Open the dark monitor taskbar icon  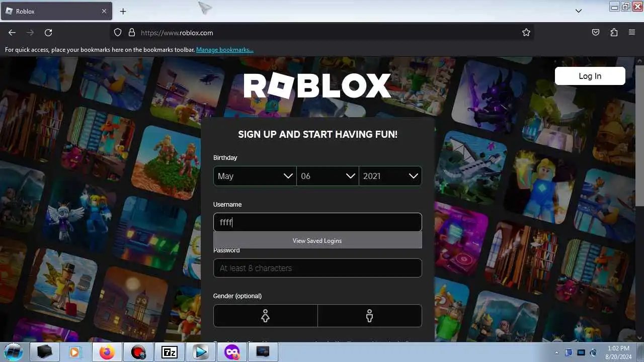263,352
